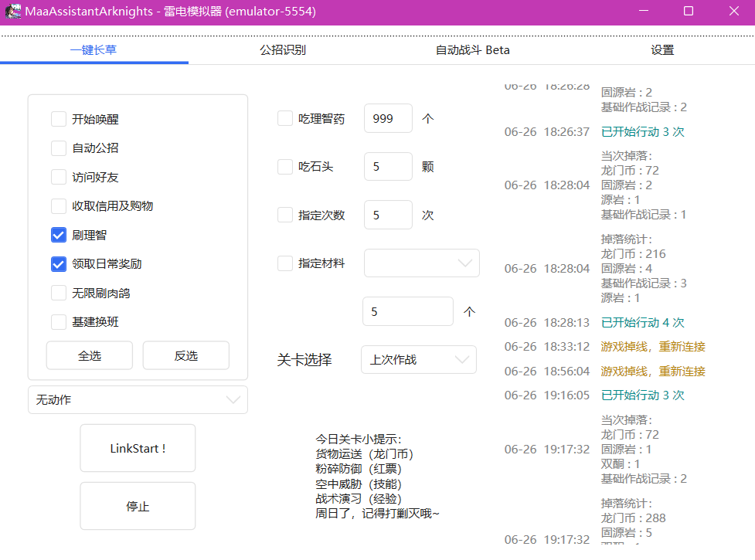Switch to the 一键长草 tab
This screenshot has height=560, width=755.
click(94, 50)
